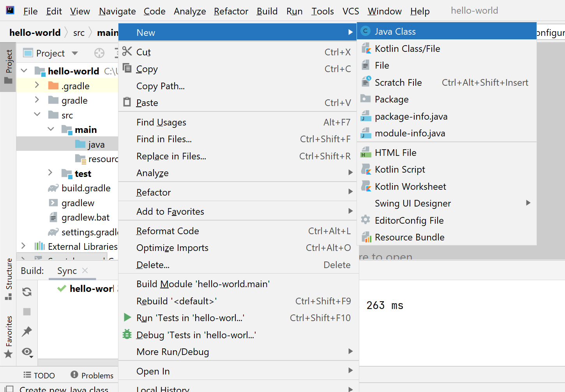Viewport: 565px width, 392px height.
Task: Open the Problems tool window button
Action: click(92, 375)
